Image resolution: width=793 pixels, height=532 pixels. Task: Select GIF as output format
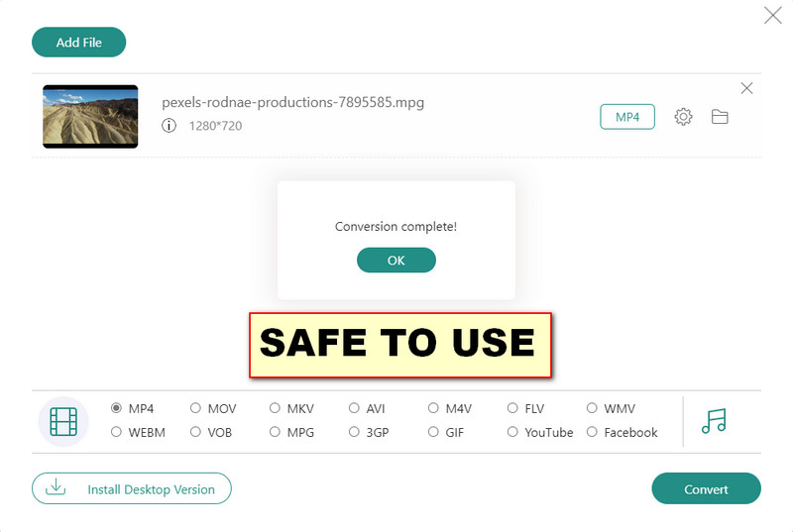(433, 432)
